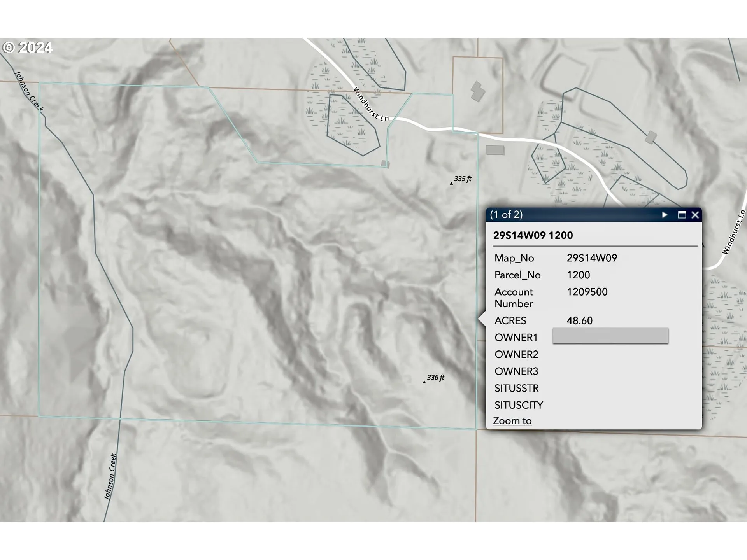Click the small building at the parcel notch
Image resolution: width=747 pixels, height=560 pixels.
click(385, 164)
